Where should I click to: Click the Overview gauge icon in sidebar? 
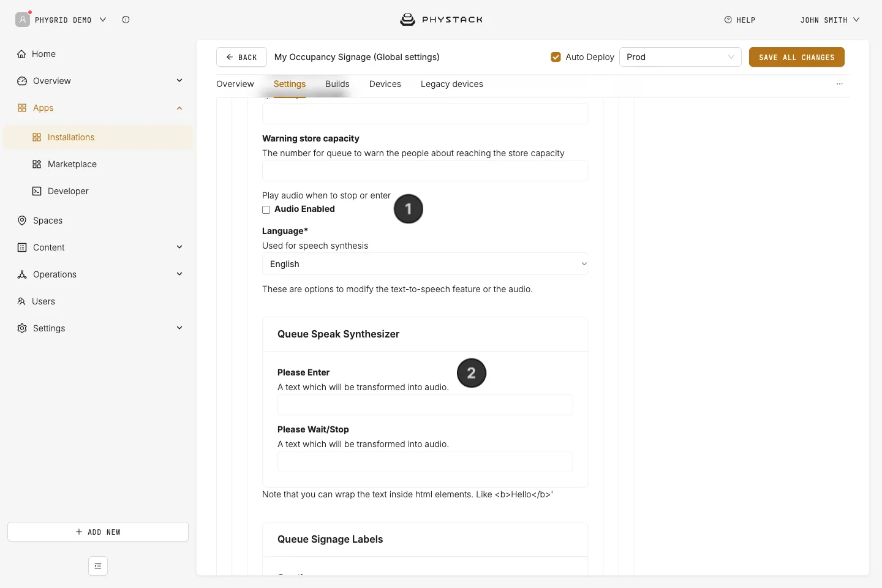(22, 81)
